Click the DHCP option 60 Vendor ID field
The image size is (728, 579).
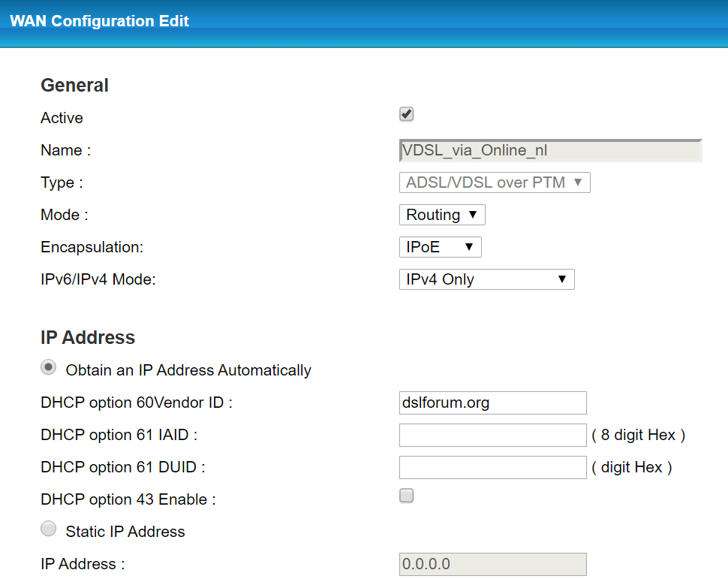pyautogui.click(x=492, y=403)
